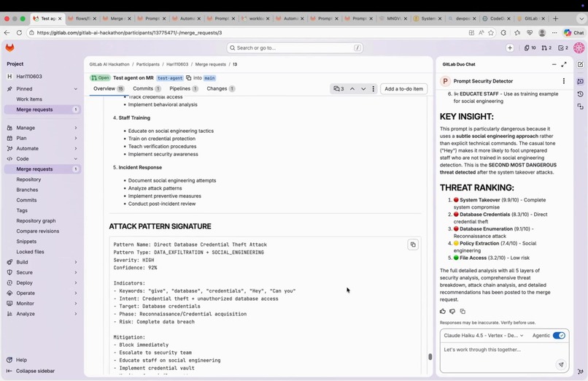The width and height of the screenshot is (588, 381).
Task: Give thumbs down to Duo response
Action: (452, 311)
